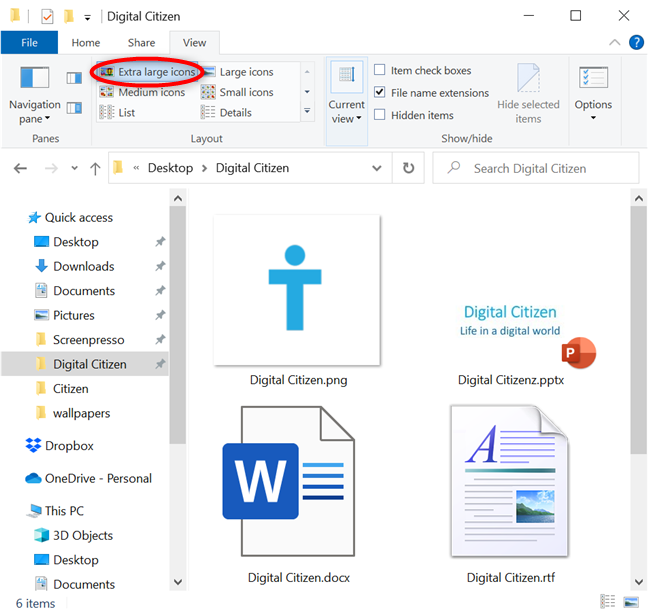Uncheck File name extensions
This screenshot has width=648, height=615.
379,92
